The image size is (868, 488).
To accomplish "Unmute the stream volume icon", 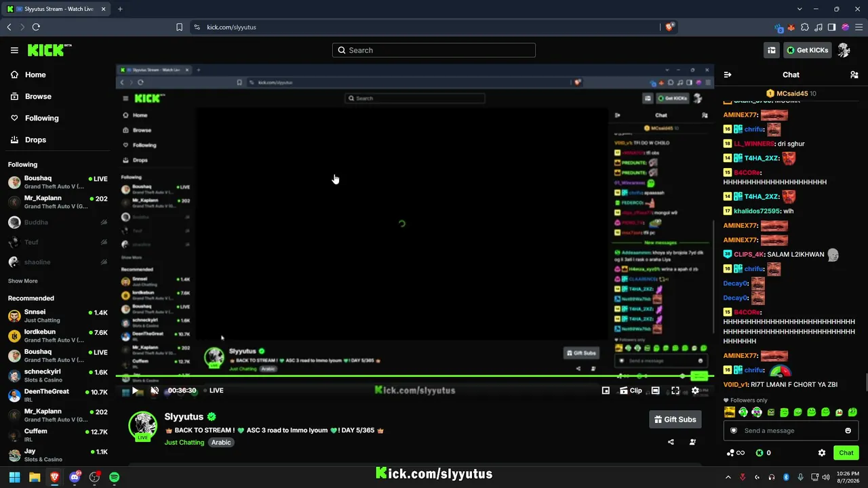I will coord(155,390).
